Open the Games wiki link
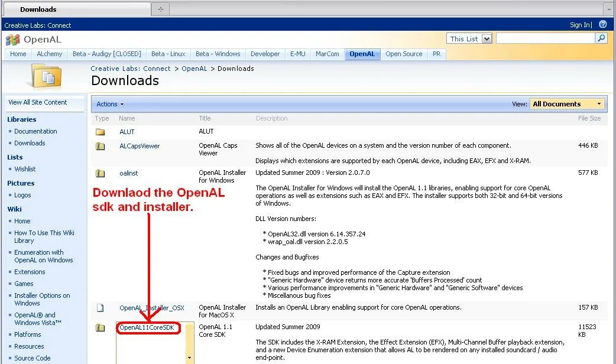616x364 pixels. click(24, 284)
